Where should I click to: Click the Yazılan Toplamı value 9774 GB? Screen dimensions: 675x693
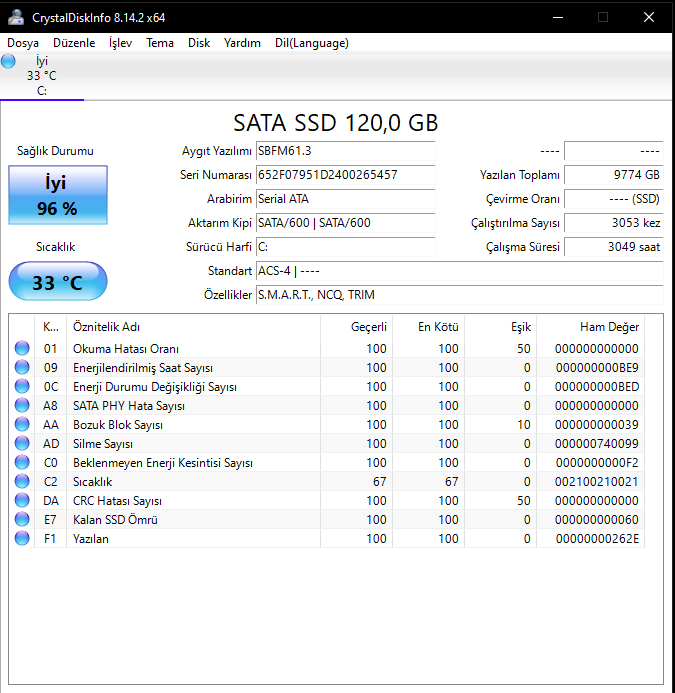(614, 175)
